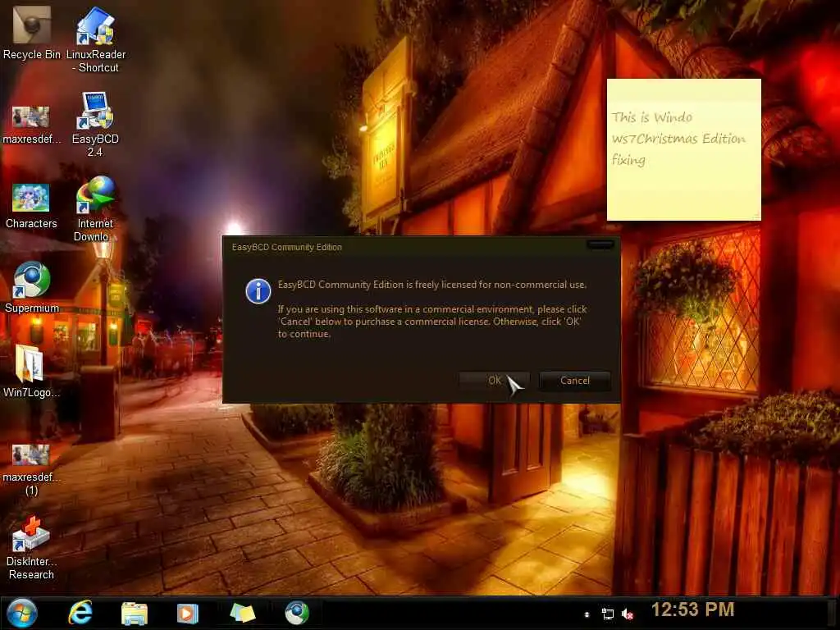Select the upper maxresdef image file

point(31,125)
